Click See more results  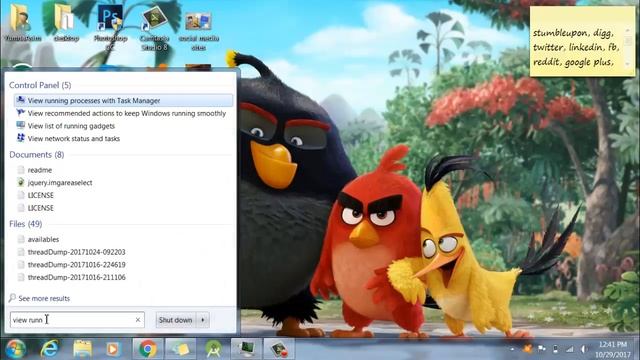point(44,298)
